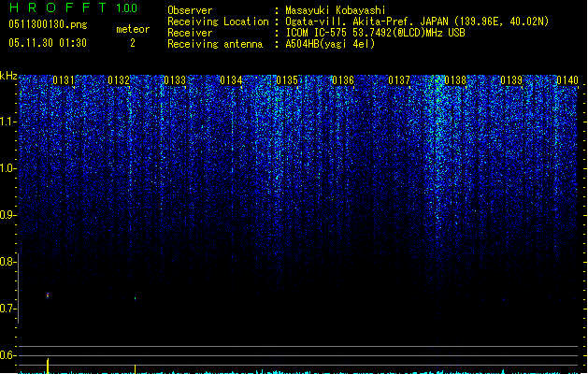Image resolution: width=588 pixels, height=374 pixels.
Task: Click the red meteor echo near 0131
Action: tap(48, 295)
